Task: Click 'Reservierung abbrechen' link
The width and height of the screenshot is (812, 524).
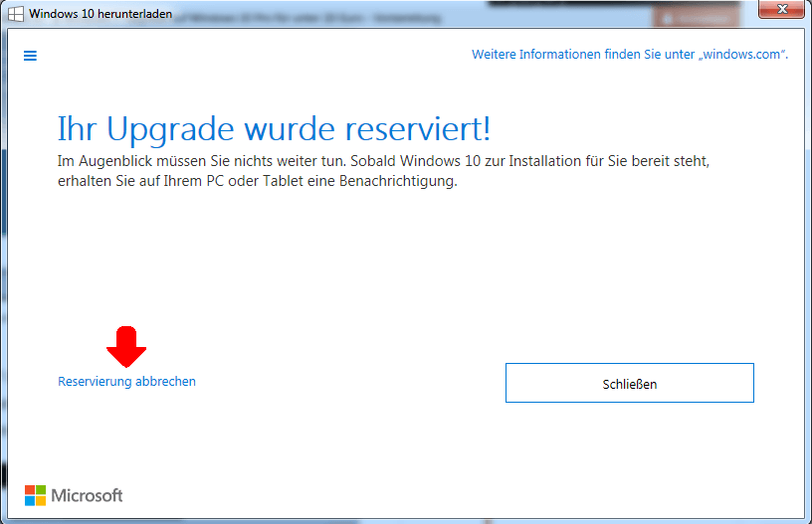Action: click(127, 381)
